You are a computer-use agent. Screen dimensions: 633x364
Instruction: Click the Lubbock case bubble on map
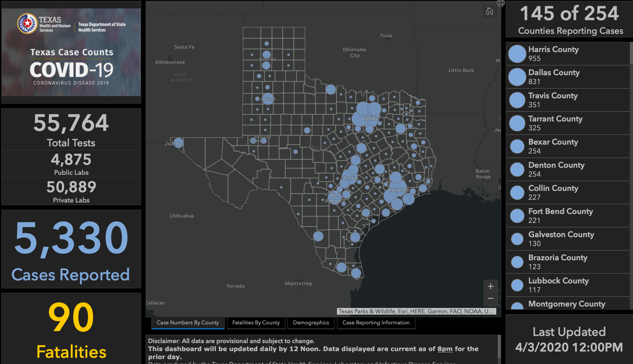click(268, 99)
